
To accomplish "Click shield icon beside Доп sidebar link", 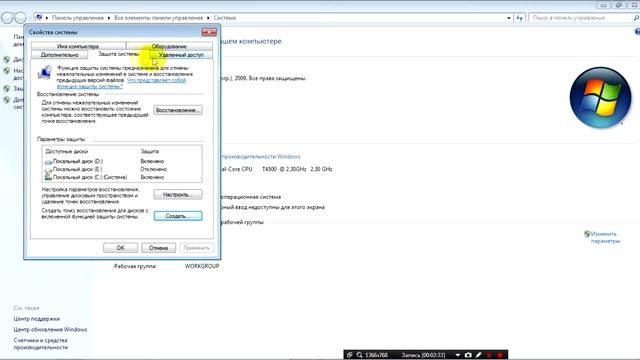I will click(x=7, y=100).
